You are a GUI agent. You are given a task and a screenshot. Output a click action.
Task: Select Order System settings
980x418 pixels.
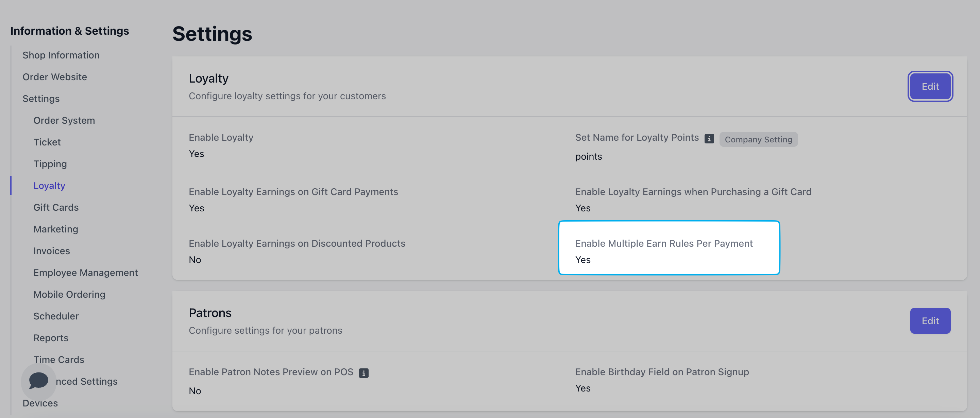(x=64, y=120)
